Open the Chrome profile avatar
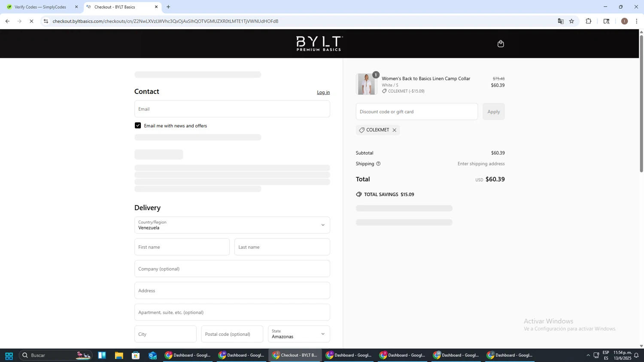Viewport: 644px width, 362px height. [624, 21]
